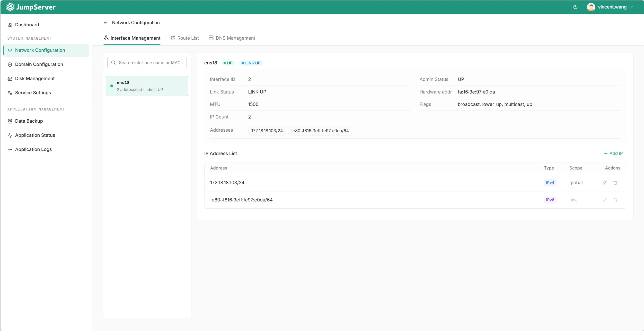Click the IPv6 type tag
This screenshot has width=644, height=331.
[550, 200]
